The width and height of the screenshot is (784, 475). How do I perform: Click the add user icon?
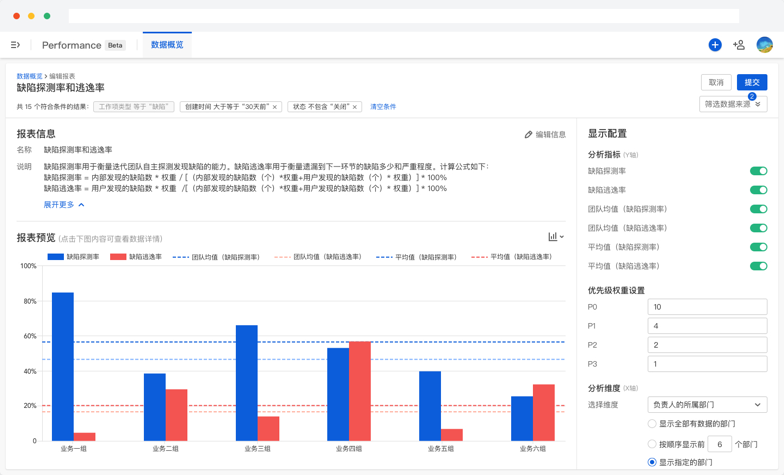[x=739, y=45]
